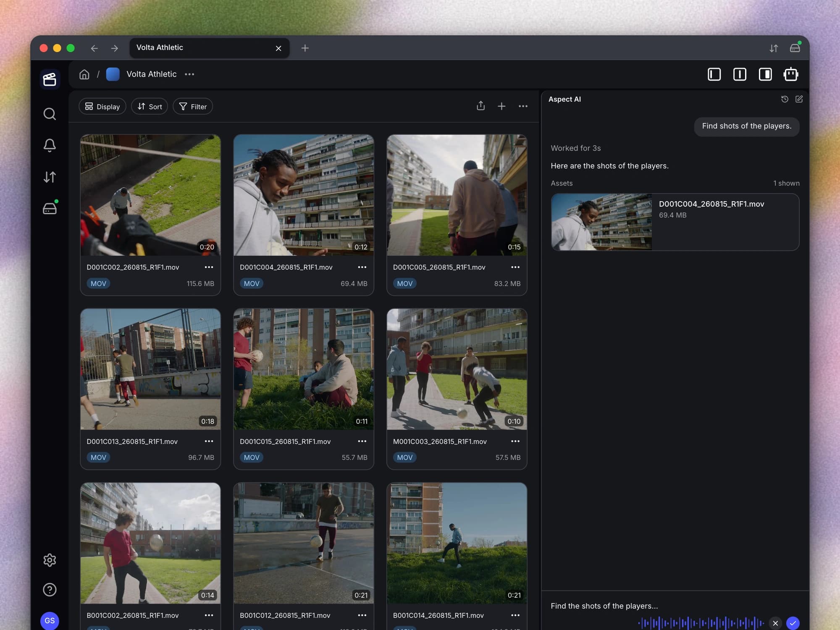Viewport: 840px width, 630px height.
Task: Toggle the center panel layout
Action: pyautogui.click(x=740, y=74)
